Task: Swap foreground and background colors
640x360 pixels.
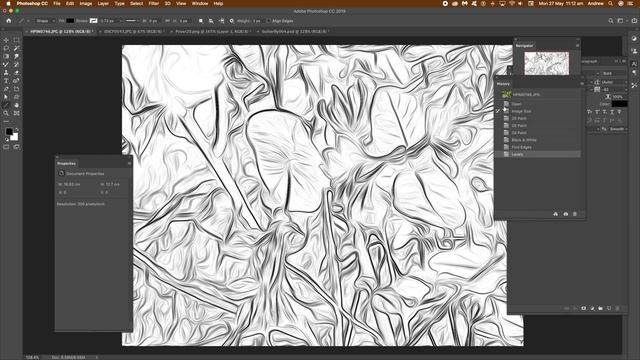Action: 17,129
